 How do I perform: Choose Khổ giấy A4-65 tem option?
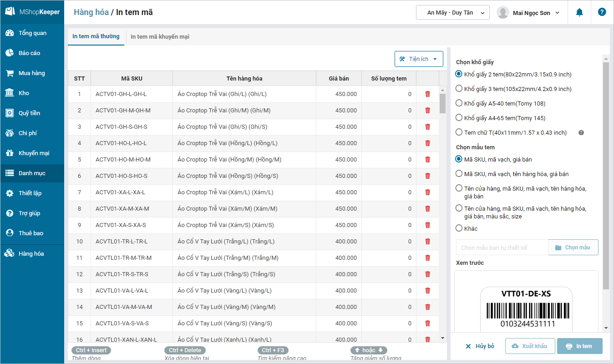[459, 118]
